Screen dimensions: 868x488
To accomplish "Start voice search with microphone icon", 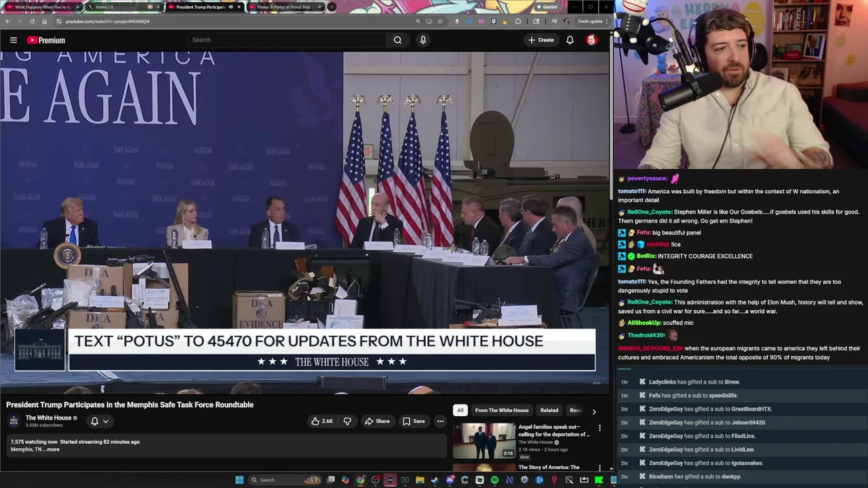I will (423, 40).
